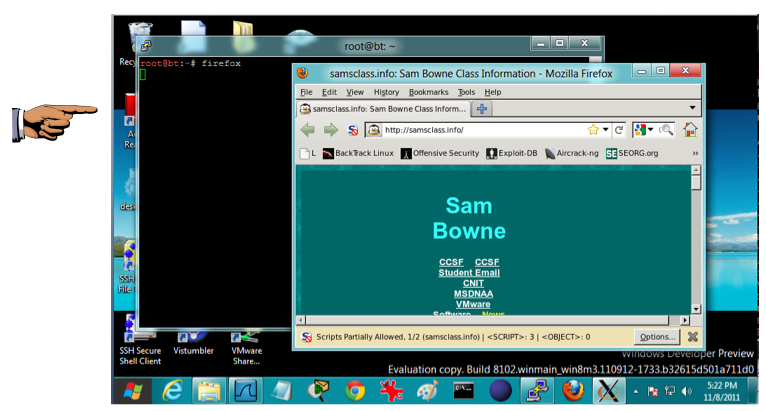Open the Firefox Edit menu

(x=329, y=92)
